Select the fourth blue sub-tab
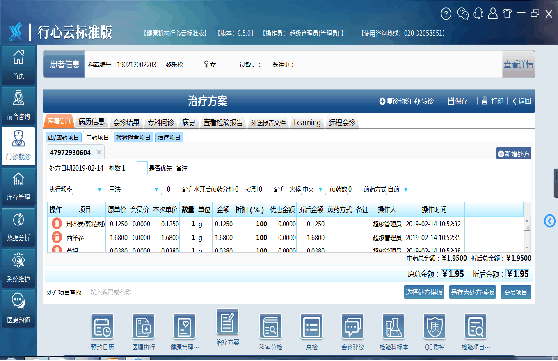The height and width of the screenshot is (361, 558). pyautogui.click(x=169, y=137)
